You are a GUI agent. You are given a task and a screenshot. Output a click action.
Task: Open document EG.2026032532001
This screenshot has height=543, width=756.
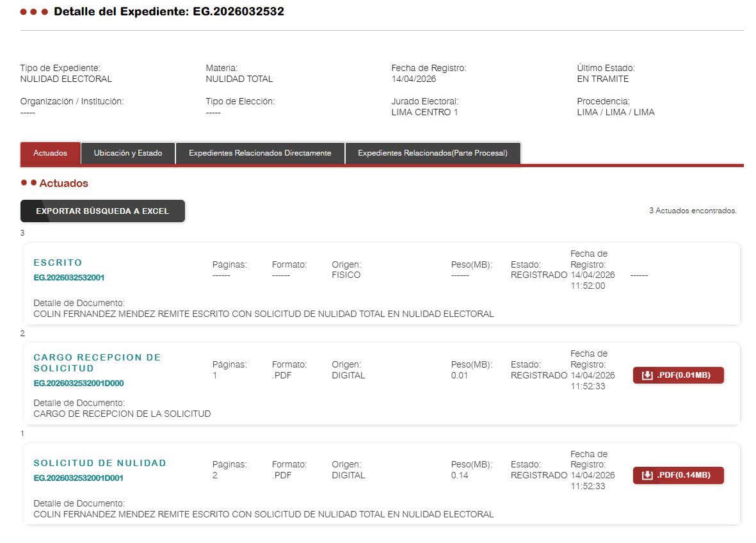(69, 277)
